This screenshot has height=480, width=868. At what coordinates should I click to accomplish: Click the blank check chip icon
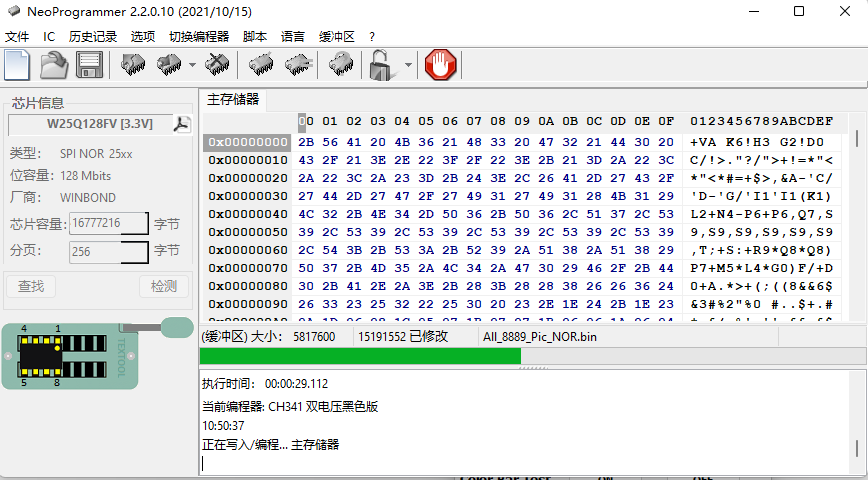coord(297,65)
